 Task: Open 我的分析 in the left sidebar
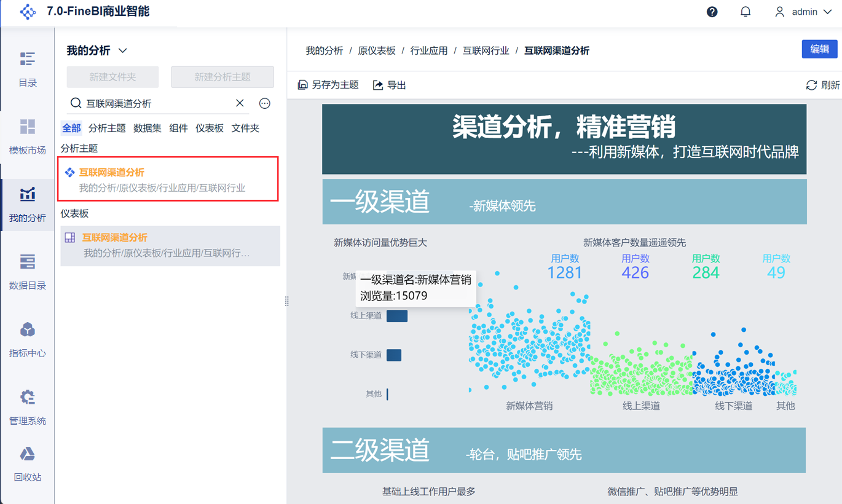coord(28,204)
